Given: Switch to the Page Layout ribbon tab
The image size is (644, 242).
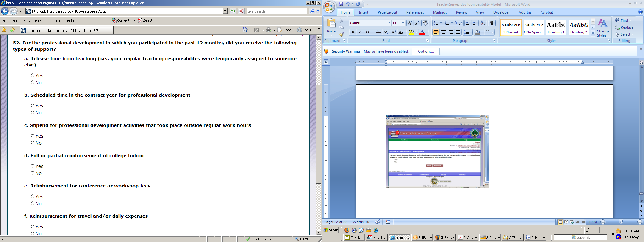Looking at the screenshot, I should click(387, 12).
